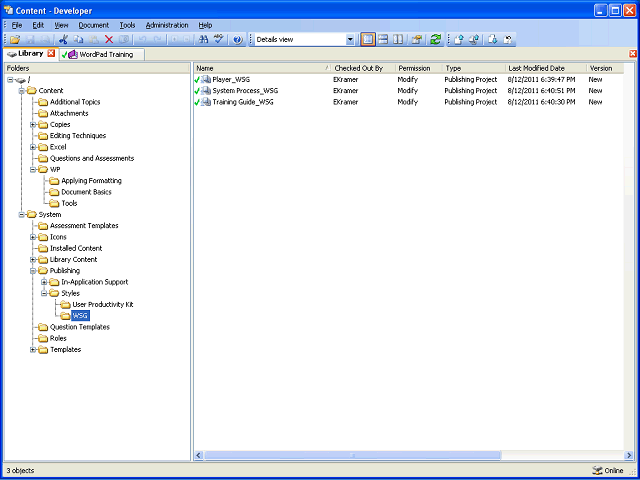The width and height of the screenshot is (640, 480).
Task: Open the Help menu
Action: pos(205,25)
